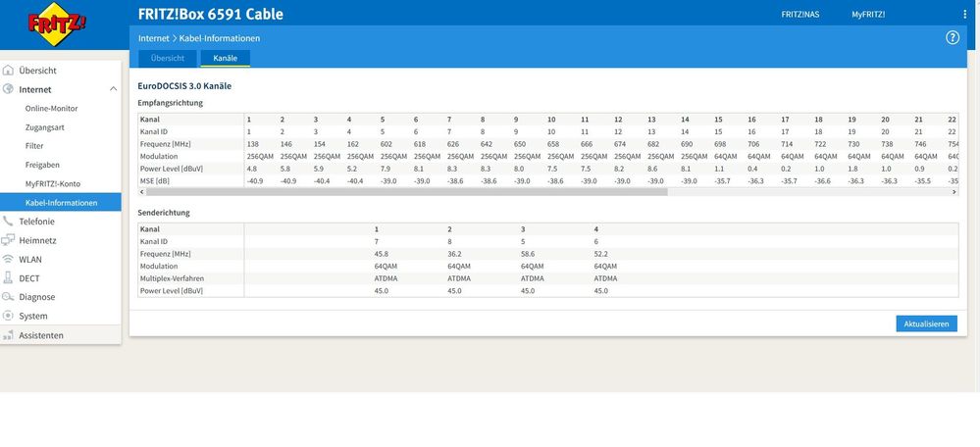
Task: Click the 36.2 MHz upstream frequency
Action: tap(454, 254)
